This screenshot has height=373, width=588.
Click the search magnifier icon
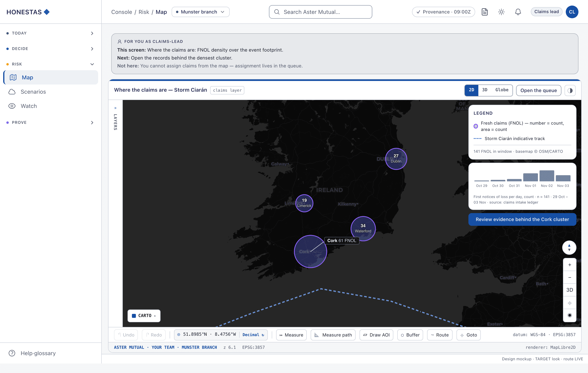pos(277,12)
